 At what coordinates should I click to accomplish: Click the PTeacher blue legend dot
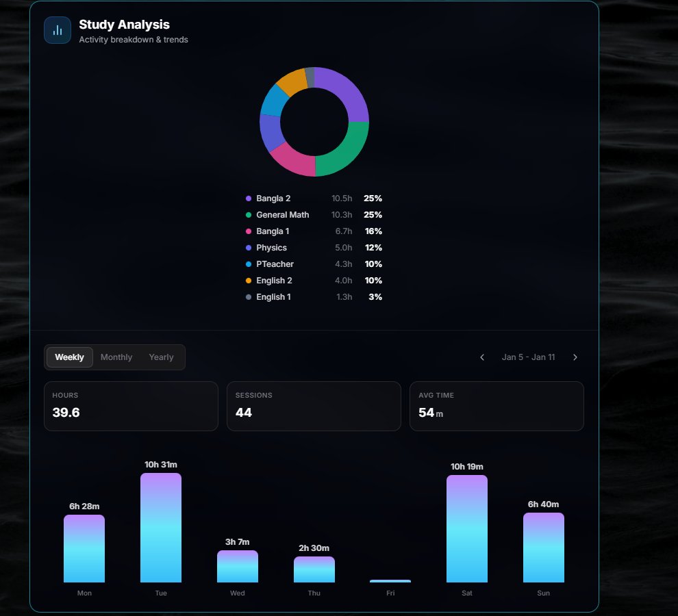coord(249,264)
